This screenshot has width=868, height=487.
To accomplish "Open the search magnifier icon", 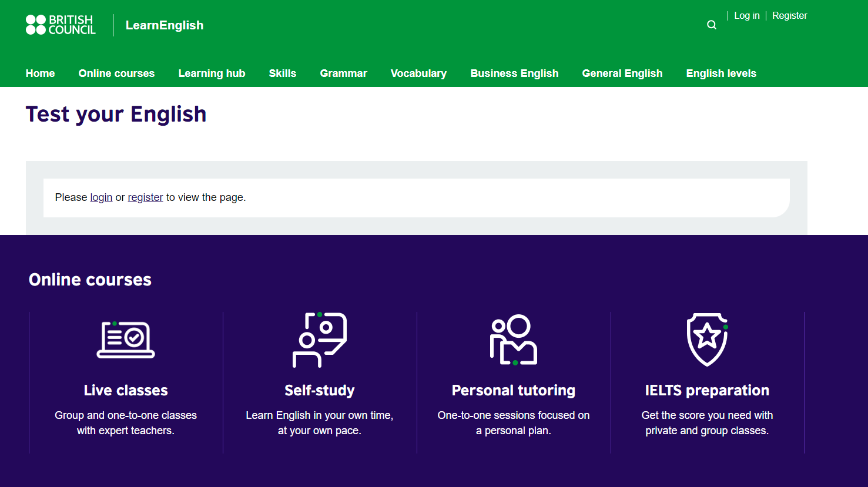I will click(712, 25).
